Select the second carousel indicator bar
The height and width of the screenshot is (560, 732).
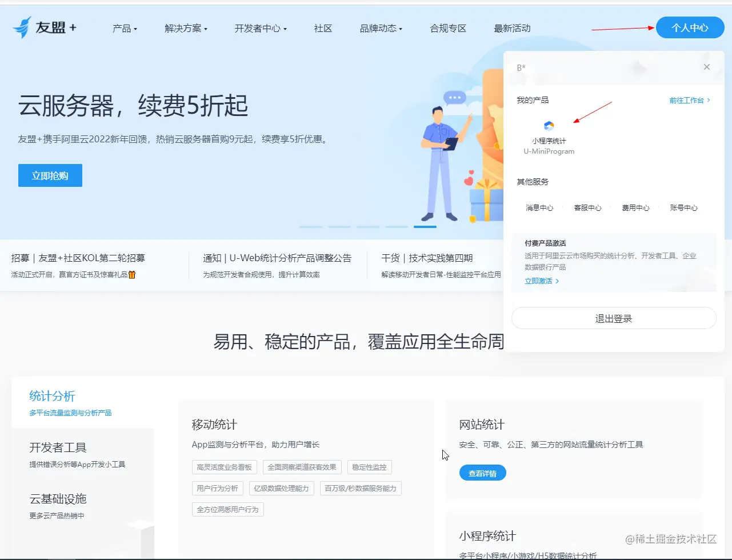(339, 227)
